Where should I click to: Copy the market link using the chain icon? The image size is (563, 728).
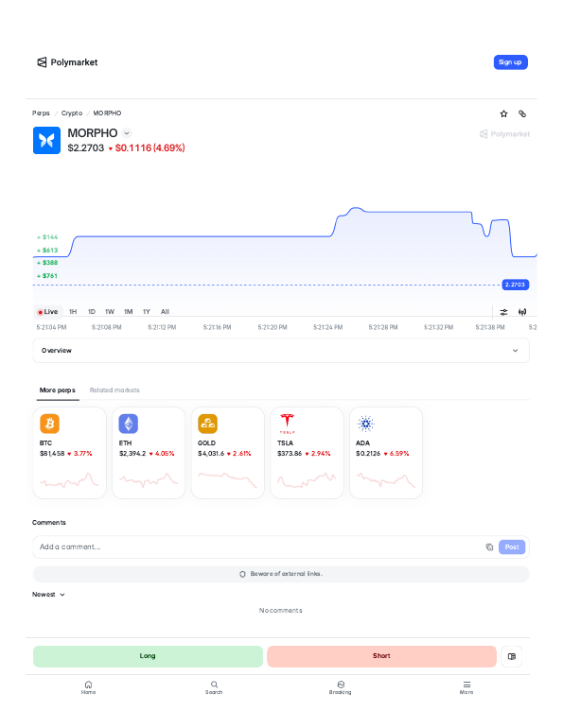tap(522, 113)
